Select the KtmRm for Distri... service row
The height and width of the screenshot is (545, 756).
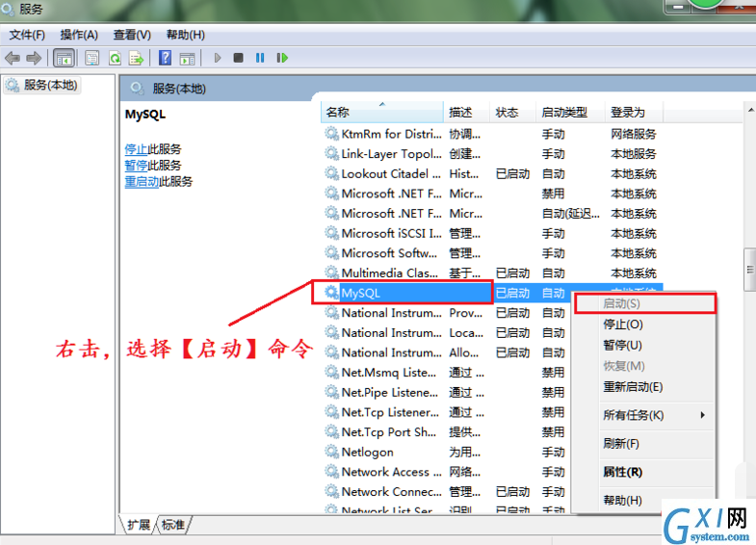492,134
